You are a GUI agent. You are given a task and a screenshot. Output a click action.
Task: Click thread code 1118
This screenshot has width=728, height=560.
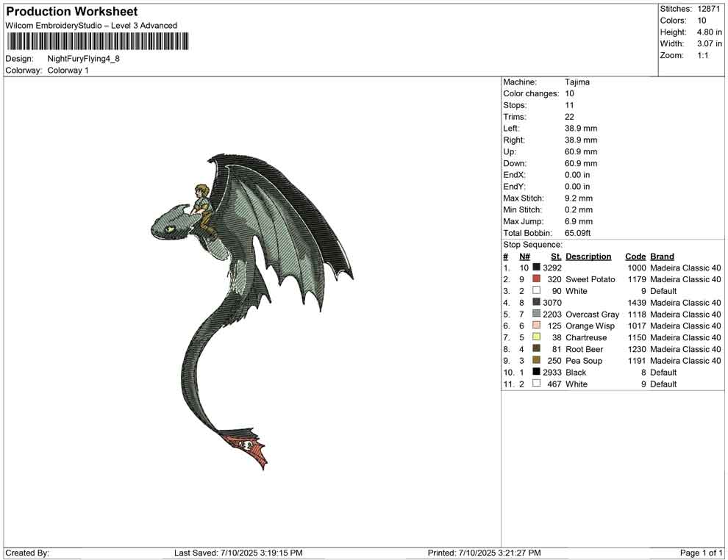[637, 314]
